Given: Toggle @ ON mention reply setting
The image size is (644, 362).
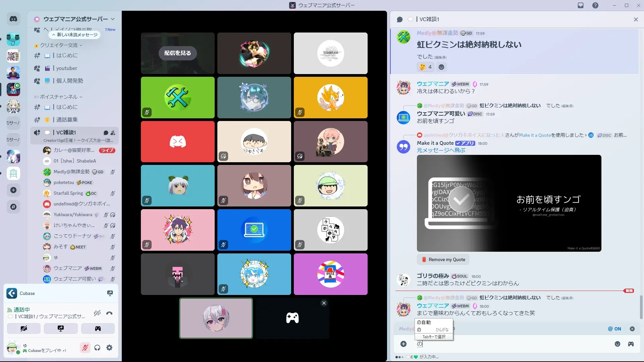Looking at the screenshot, I should 614,329.
